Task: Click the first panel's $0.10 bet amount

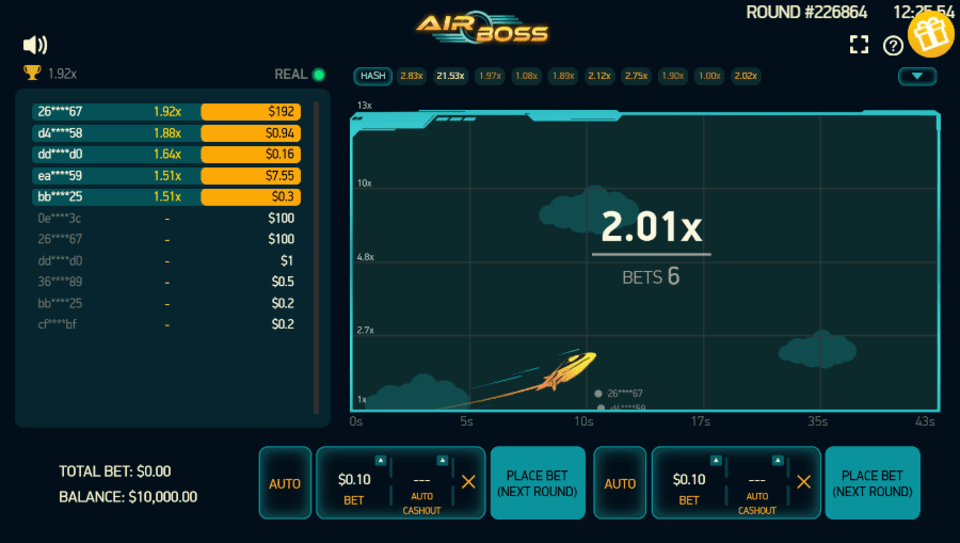Action: (x=354, y=480)
